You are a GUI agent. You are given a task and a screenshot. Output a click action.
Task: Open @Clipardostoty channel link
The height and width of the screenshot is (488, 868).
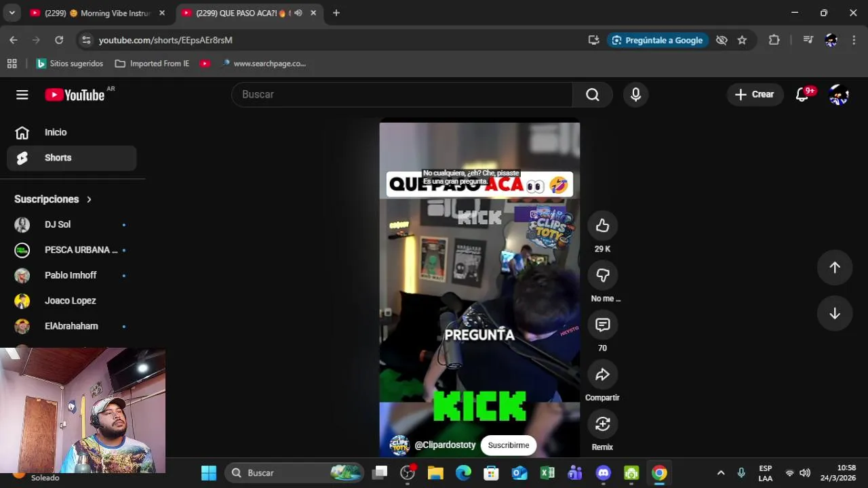tap(445, 445)
